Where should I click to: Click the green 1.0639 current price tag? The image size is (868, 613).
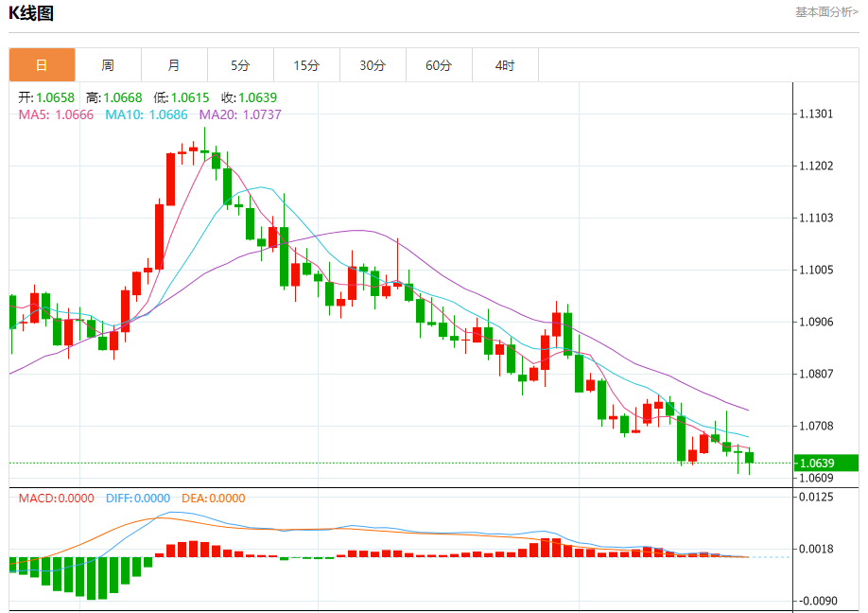tap(826, 463)
